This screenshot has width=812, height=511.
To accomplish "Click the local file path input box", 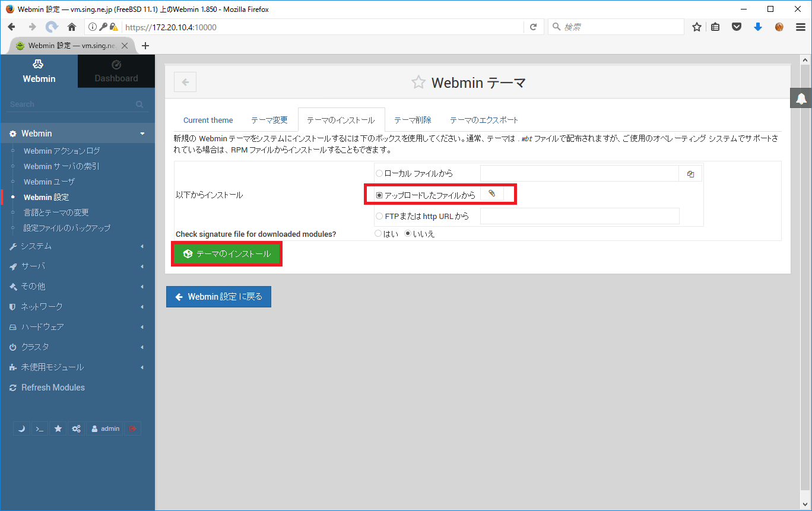I will point(579,173).
